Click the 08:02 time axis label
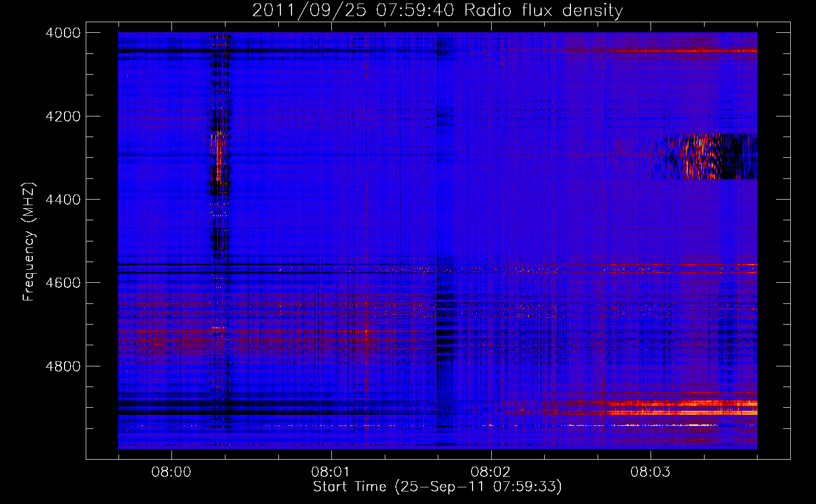 [x=491, y=472]
